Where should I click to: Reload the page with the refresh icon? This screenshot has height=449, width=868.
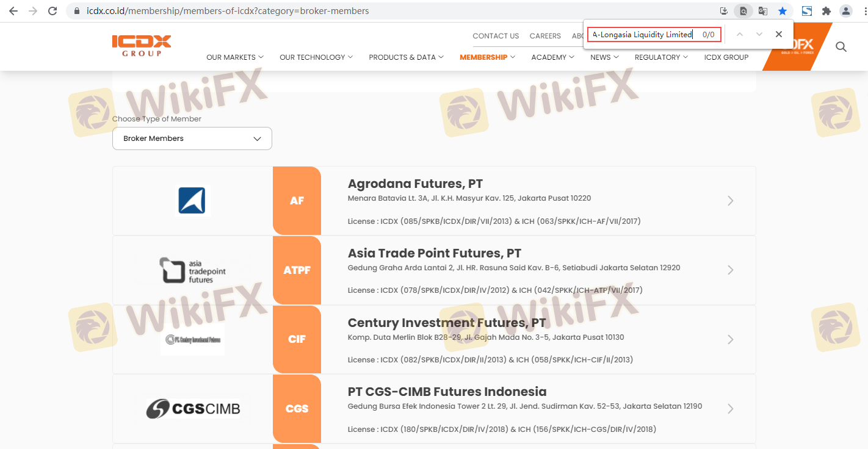pos(52,11)
